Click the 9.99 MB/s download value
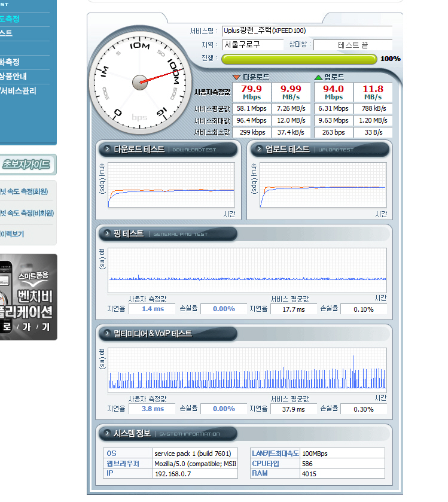 click(291, 92)
